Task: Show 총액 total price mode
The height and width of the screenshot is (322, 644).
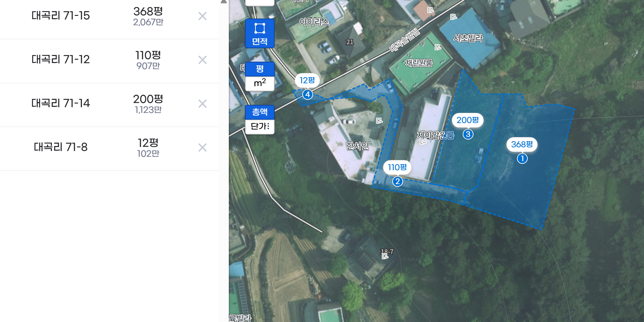Action: [259, 112]
